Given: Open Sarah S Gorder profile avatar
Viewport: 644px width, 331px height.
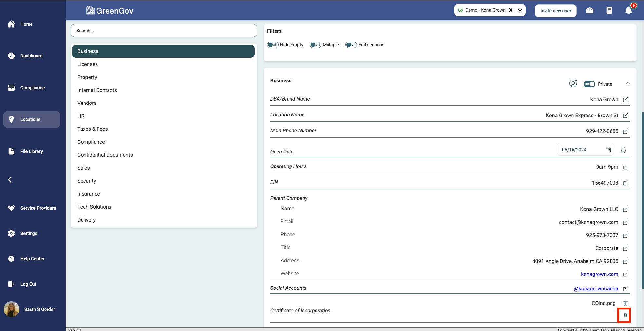Looking at the screenshot, I should click(11, 309).
